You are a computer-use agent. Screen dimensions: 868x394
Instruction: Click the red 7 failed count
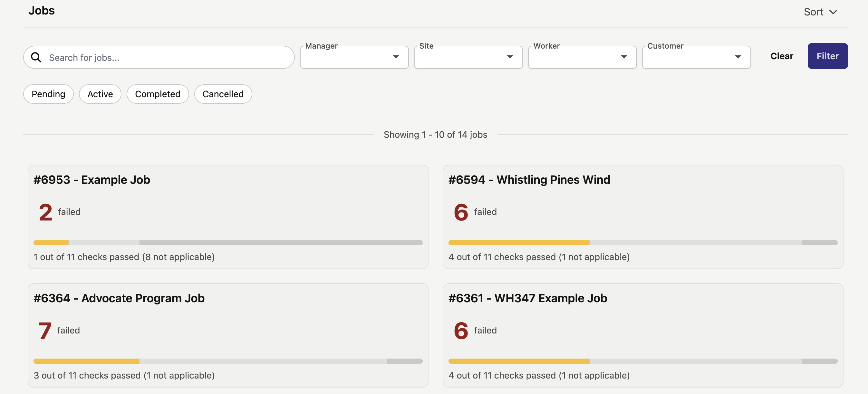pos(45,330)
